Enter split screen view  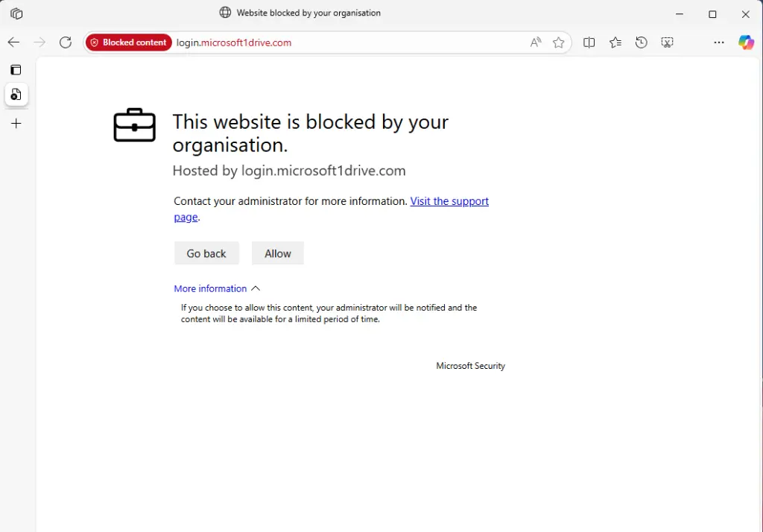point(589,42)
